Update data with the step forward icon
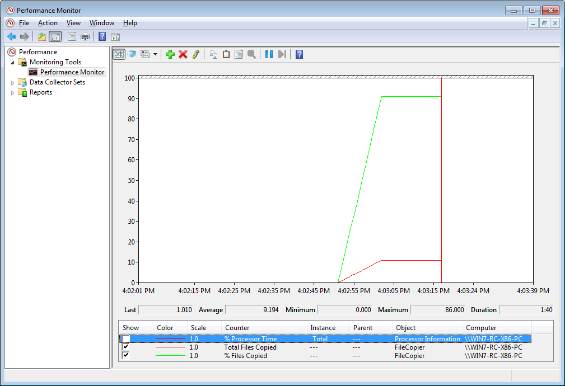The height and width of the screenshot is (386, 565). tap(282, 54)
